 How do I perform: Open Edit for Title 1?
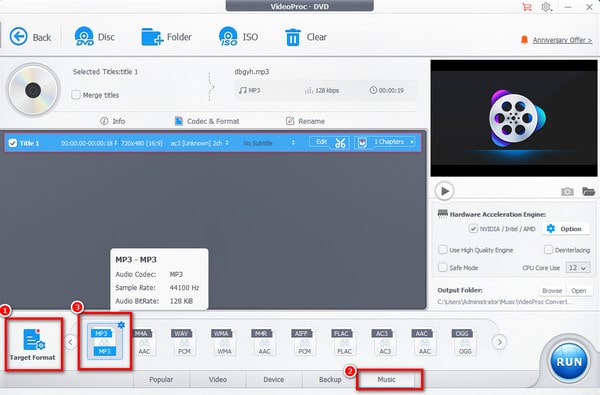click(x=321, y=142)
